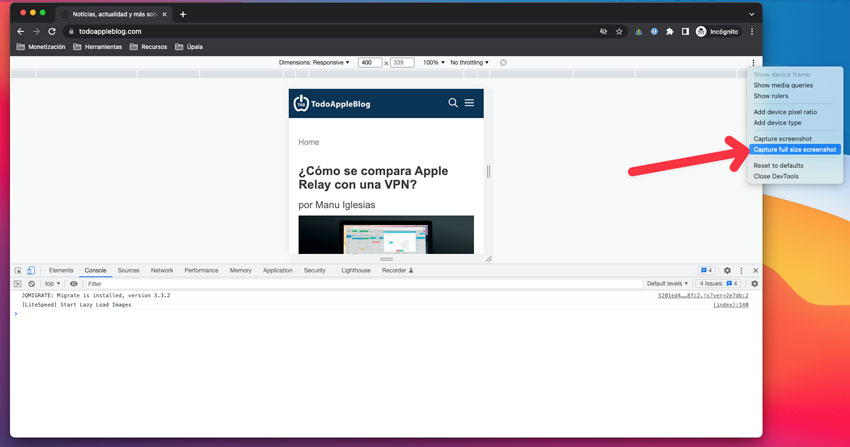Clear console with the ban icon
Screen dimensions: 850x447
(31, 284)
